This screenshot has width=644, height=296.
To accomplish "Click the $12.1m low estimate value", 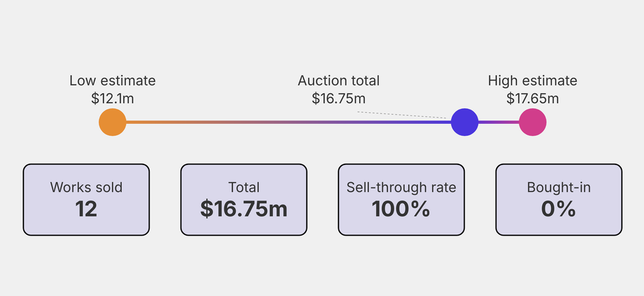I will pyautogui.click(x=113, y=98).
